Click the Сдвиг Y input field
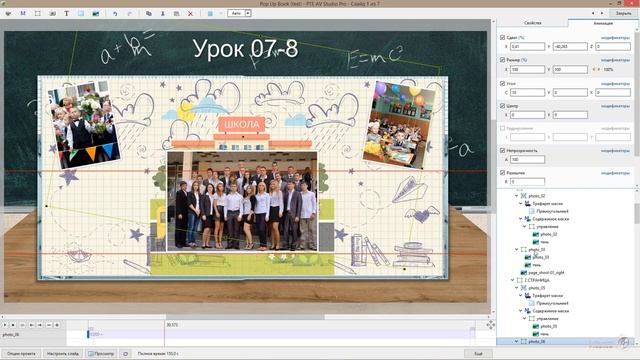The height and width of the screenshot is (360, 640). [x=570, y=47]
